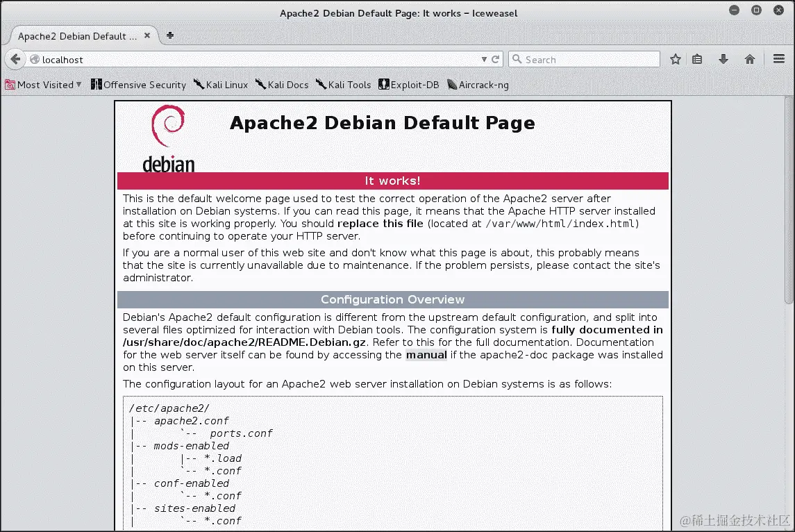Click the vertical page scrollbar

click(x=789, y=200)
